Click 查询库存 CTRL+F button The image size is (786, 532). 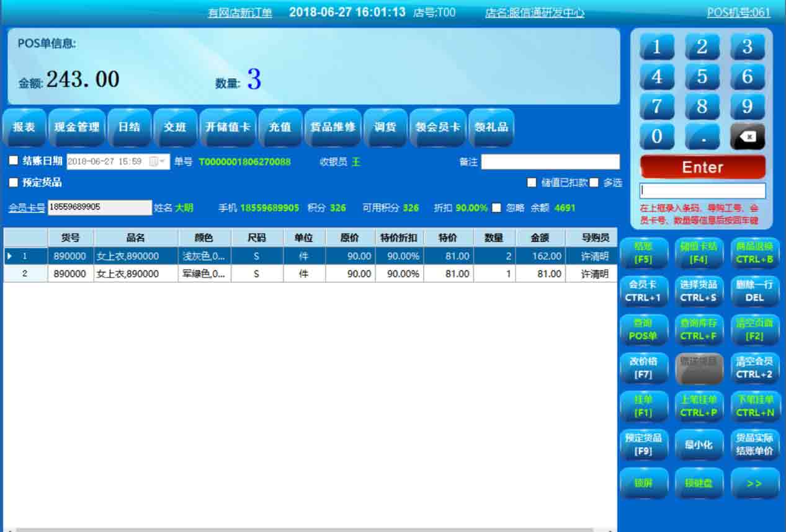click(x=699, y=330)
